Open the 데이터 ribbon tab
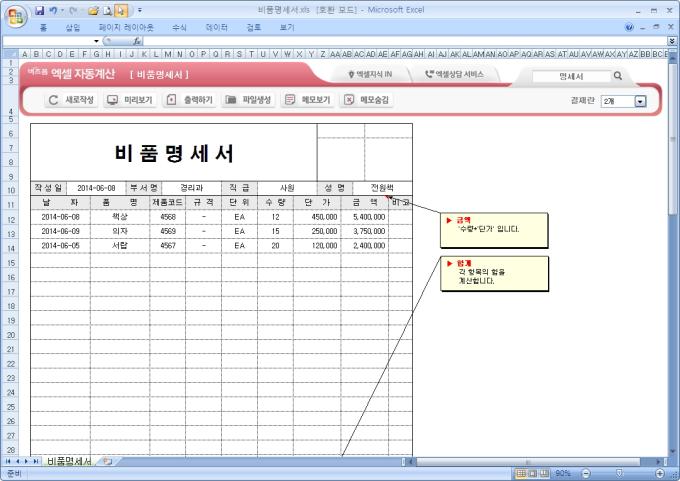The width and height of the screenshot is (680, 481). coord(216,28)
